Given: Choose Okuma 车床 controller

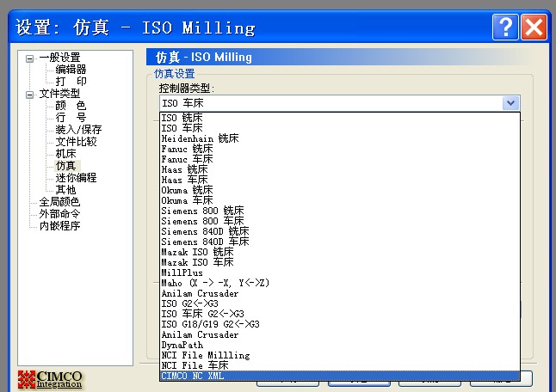Looking at the screenshot, I should point(340,200).
